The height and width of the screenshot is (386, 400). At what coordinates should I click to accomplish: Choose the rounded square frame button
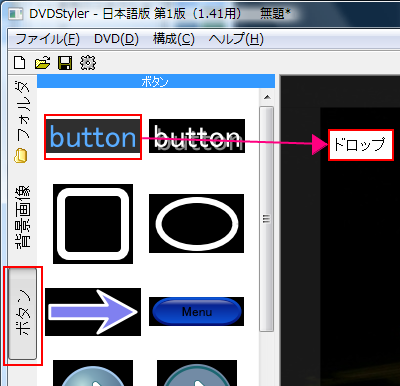[93, 224]
